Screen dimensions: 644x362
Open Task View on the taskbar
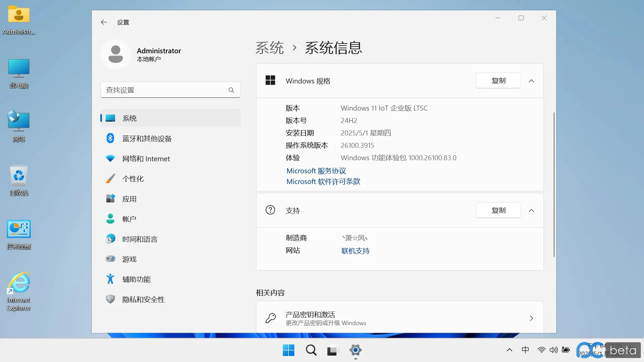click(333, 350)
